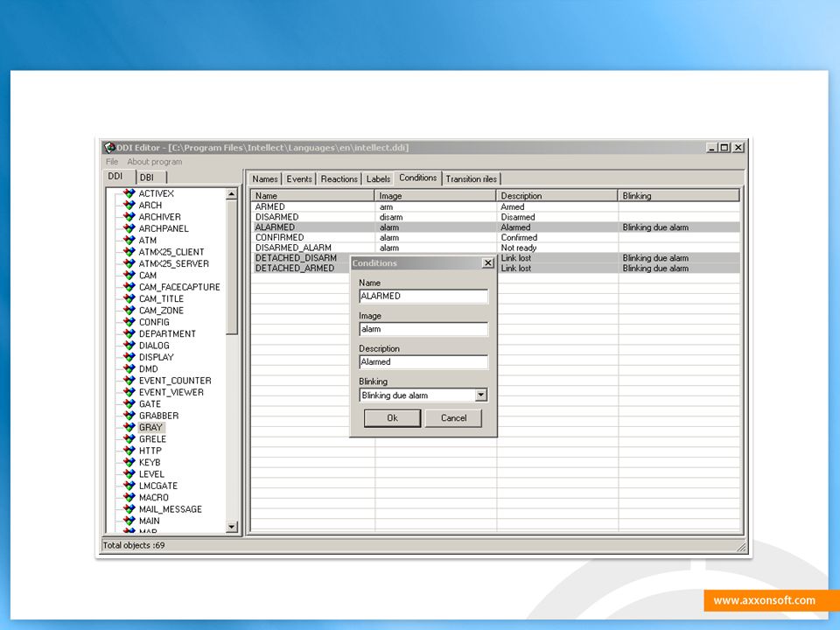Screen dimensions: 840x630
Task: Click the CAM_TITLE object icon
Action: point(129,299)
